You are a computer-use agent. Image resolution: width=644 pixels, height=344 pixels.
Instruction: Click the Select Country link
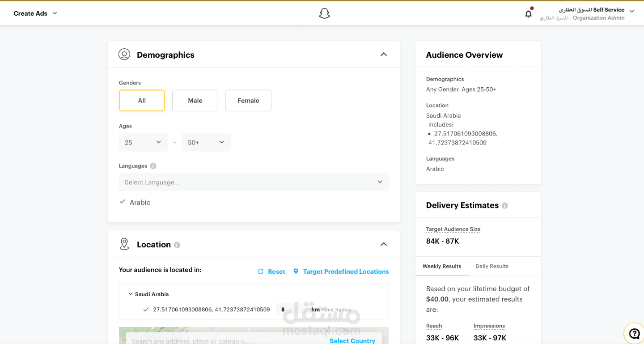(x=352, y=340)
